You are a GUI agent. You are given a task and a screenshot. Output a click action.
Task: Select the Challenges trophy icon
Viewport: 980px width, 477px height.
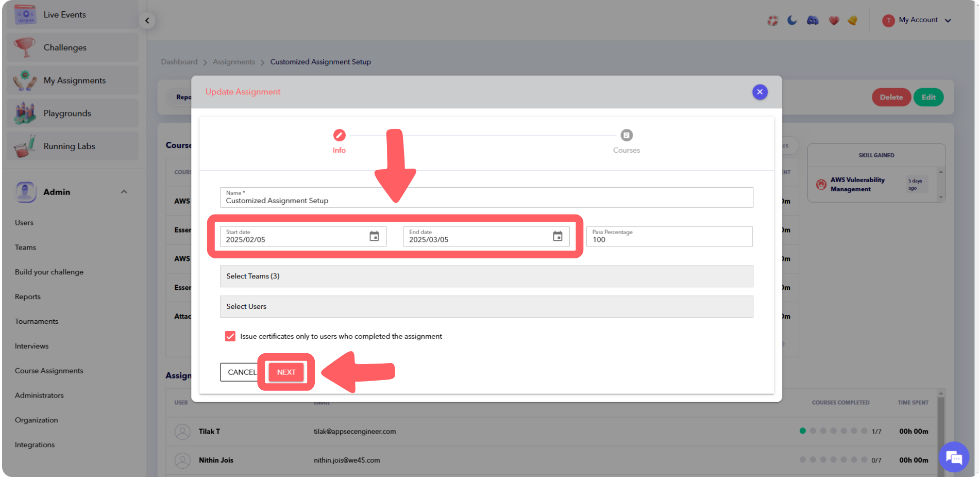click(24, 47)
